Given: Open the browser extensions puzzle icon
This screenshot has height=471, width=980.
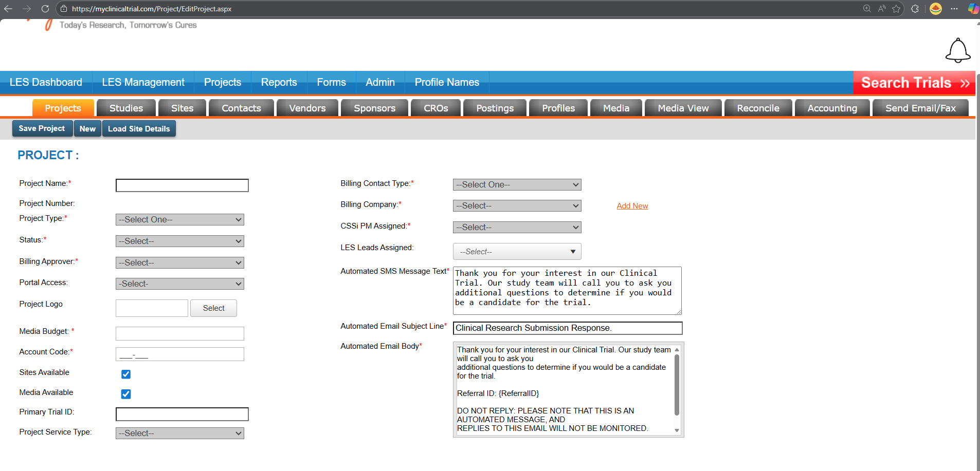Looking at the screenshot, I should 915,9.
